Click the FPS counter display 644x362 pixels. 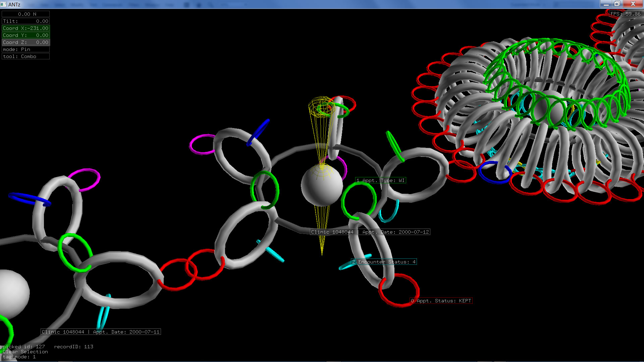625,14
